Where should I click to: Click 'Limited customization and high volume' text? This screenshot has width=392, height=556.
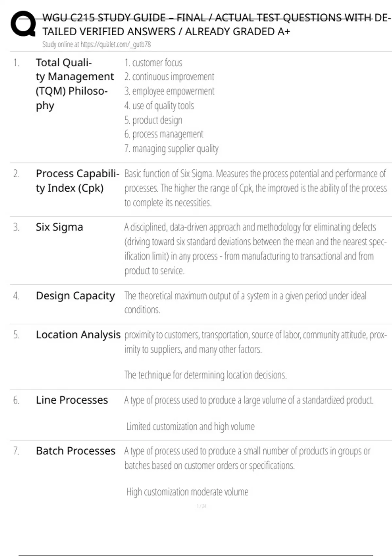coord(190,426)
